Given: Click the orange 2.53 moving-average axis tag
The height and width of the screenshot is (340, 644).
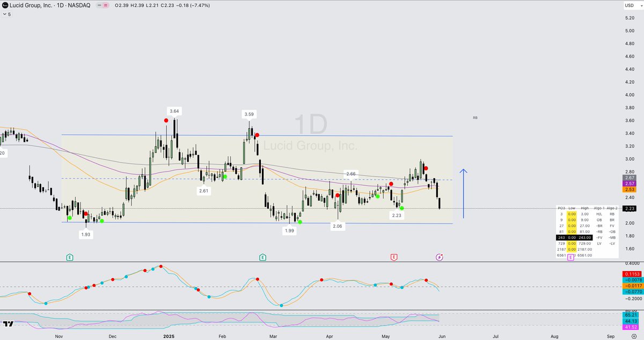Looking at the screenshot, I should point(630,190).
